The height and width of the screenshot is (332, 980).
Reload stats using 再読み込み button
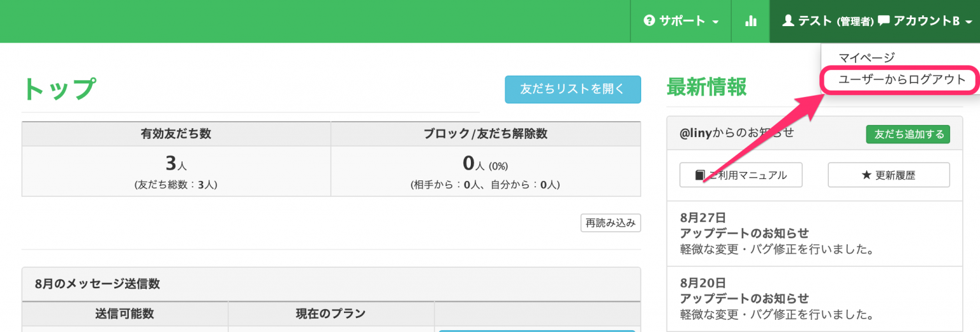click(x=611, y=223)
